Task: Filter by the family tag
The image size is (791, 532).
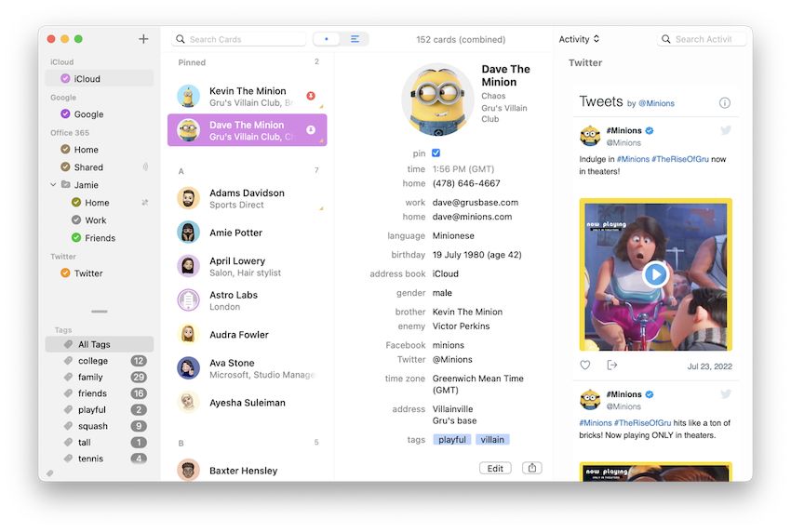Action: 100,377
